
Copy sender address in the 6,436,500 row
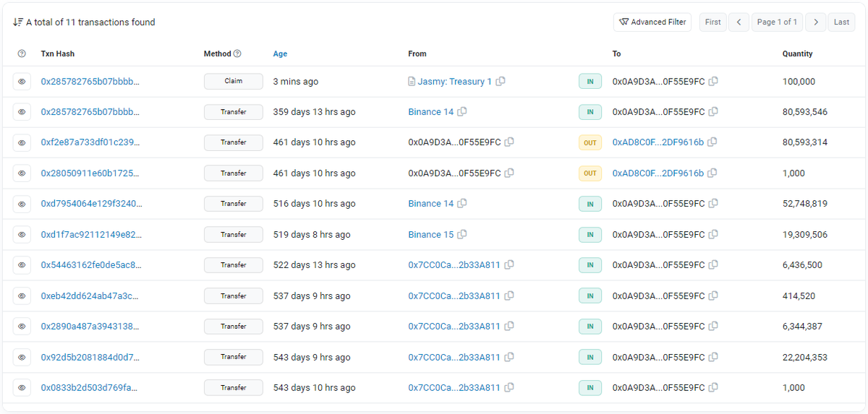(x=509, y=265)
